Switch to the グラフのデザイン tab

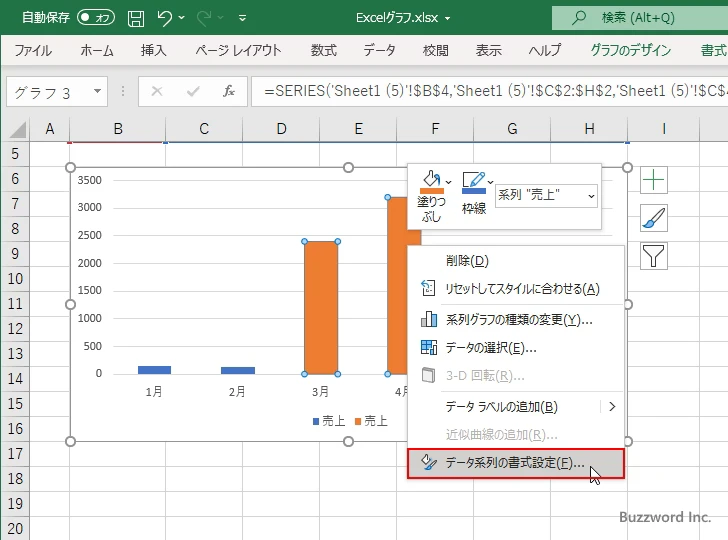(x=630, y=50)
